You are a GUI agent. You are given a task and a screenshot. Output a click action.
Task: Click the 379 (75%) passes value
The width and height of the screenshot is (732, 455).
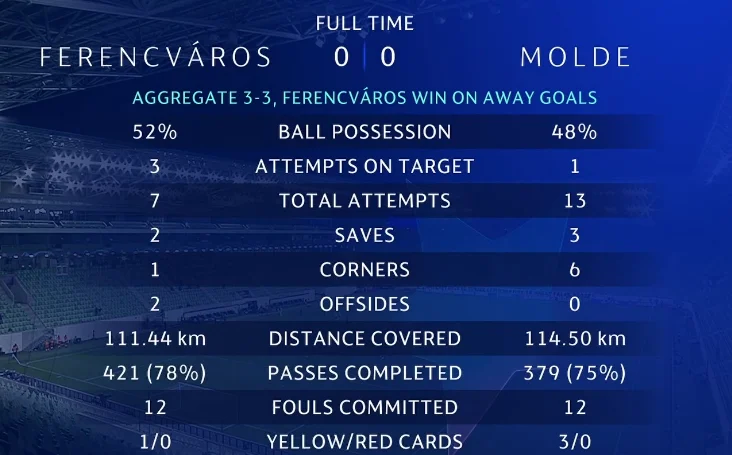575,373
